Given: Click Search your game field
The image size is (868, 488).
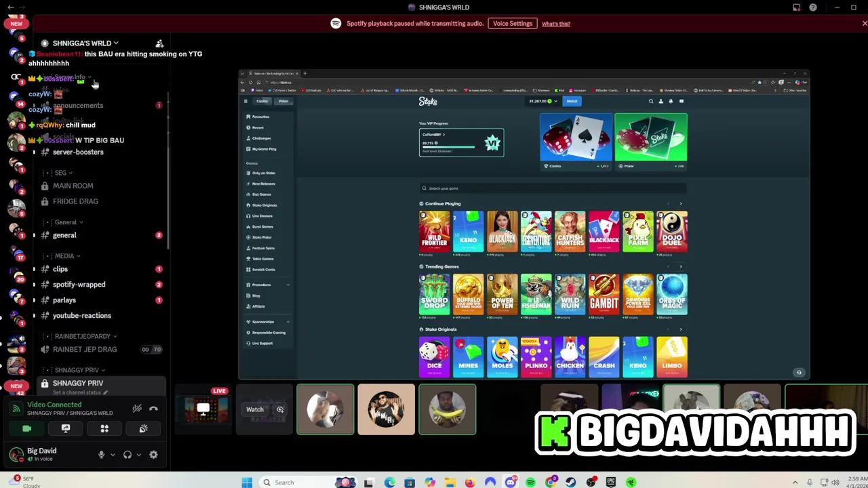Looking at the screenshot, I should coord(553,188).
